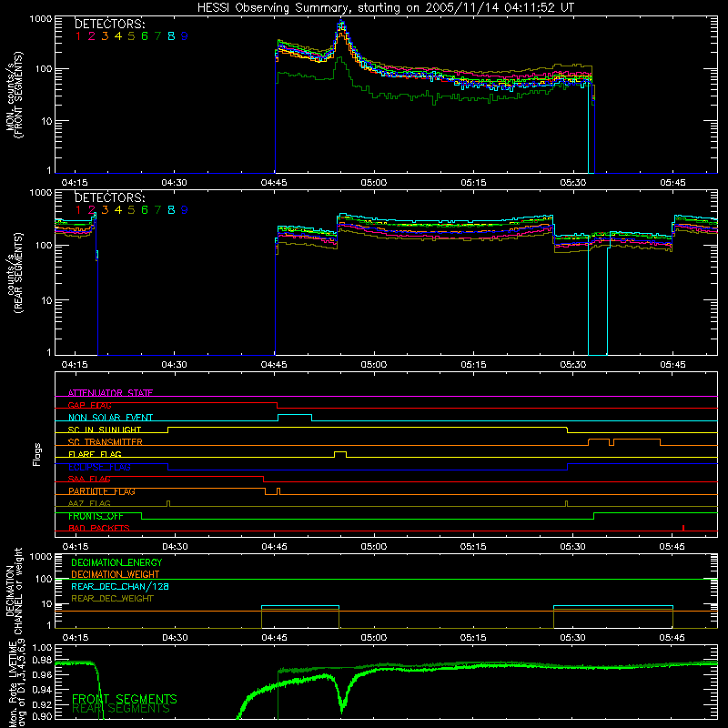The width and height of the screenshot is (728, 728).
Task: Click the 04:30 time tick under rear segments plot
Action: pyautogui.click(x=174, y=365)
